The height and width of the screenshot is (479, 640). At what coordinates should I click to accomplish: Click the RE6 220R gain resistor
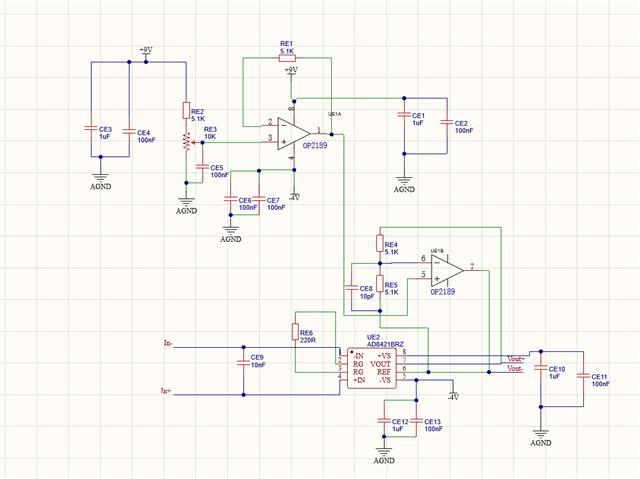(x=295, y=331)
